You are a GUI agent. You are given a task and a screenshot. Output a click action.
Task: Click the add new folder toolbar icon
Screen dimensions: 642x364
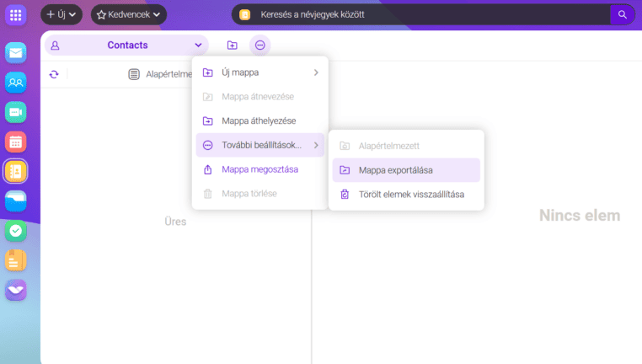[233, 45]
